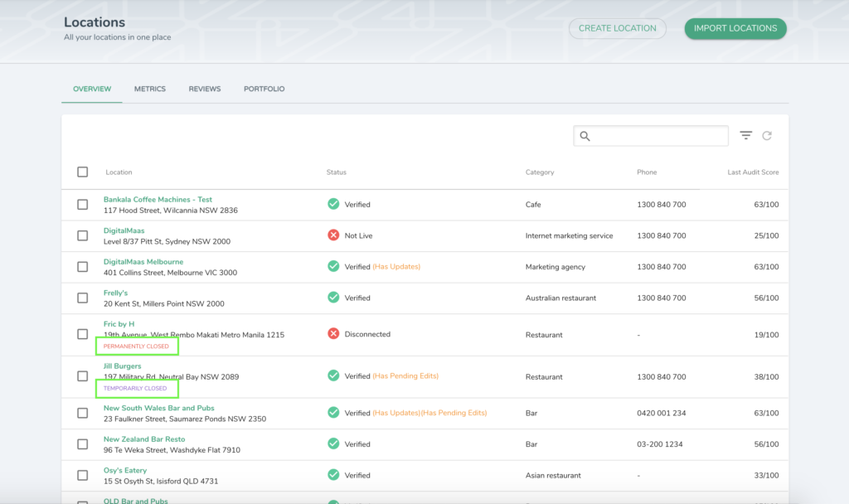Click the Status column header

click(337, 172)
